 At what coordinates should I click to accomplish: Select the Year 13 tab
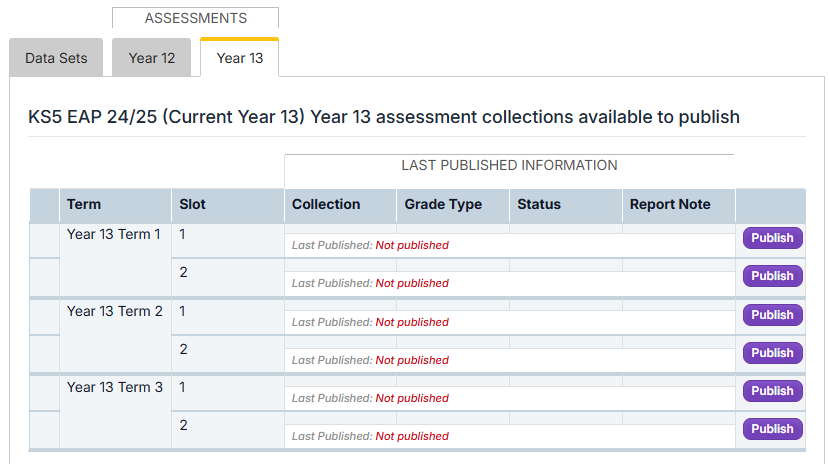click(240, 58)
